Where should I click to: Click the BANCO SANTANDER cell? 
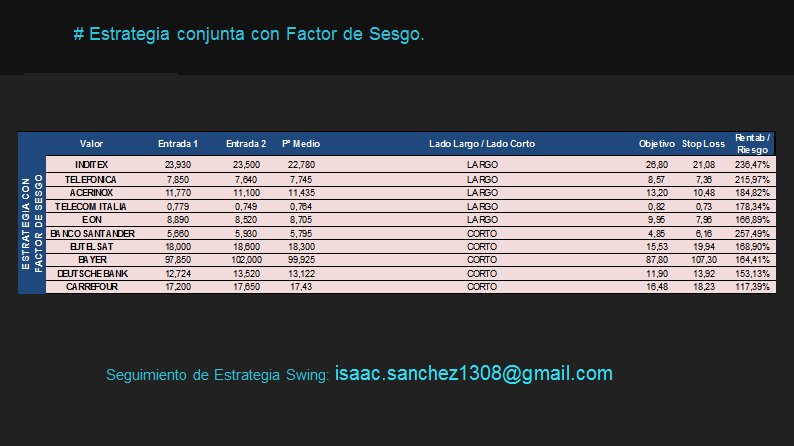click(91, 233)
